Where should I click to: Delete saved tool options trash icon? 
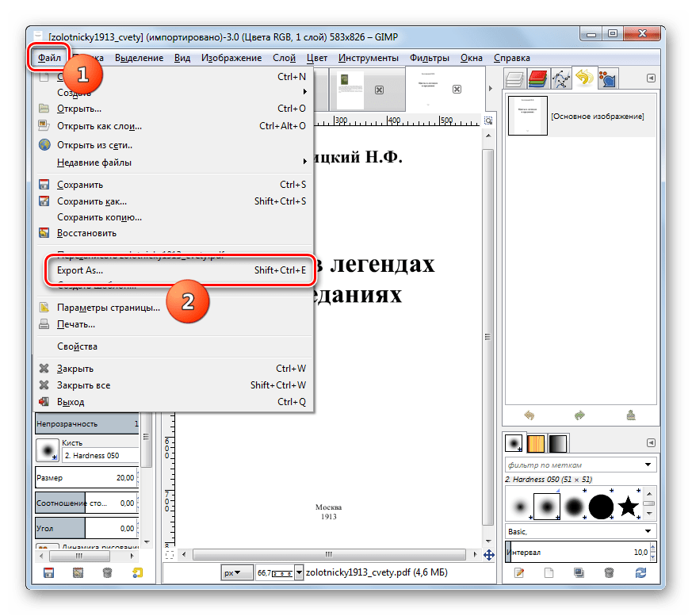click(107, 572)
